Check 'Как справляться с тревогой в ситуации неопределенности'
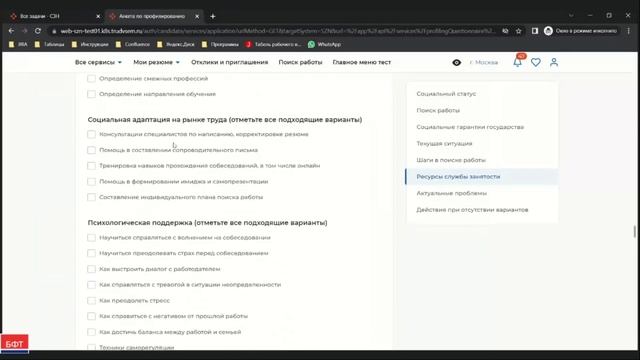Screen dimensions: 640x360 [91, 285]
